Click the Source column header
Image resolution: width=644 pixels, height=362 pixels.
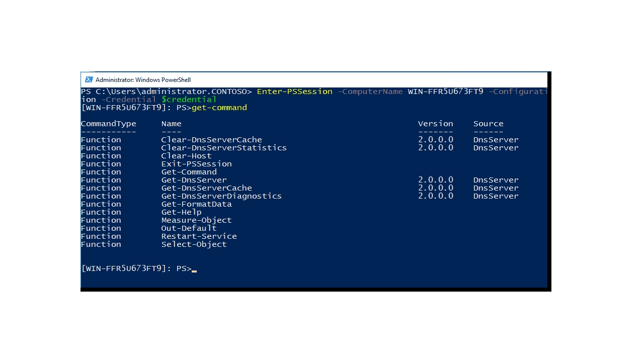pyautogui.click(x=488, y=124)
